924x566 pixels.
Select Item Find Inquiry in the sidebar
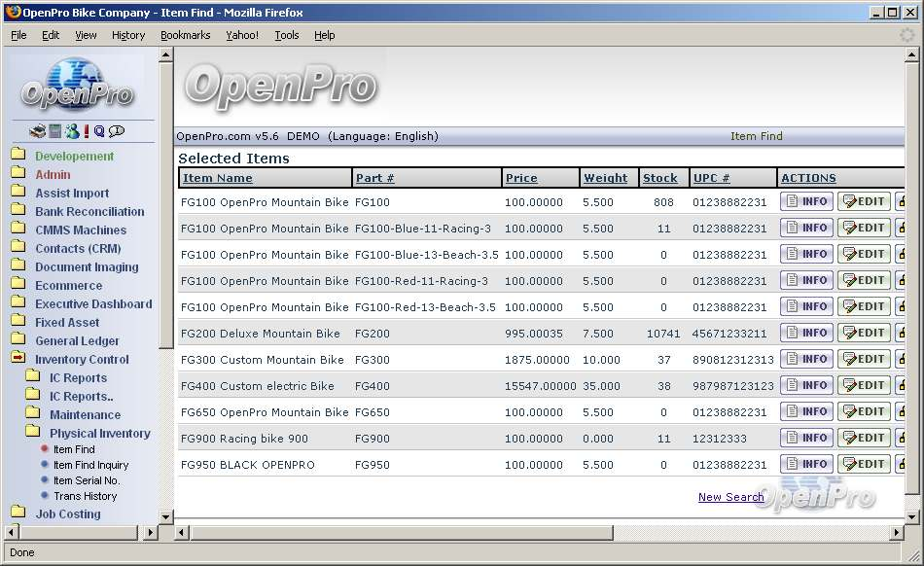click(90, 465)
